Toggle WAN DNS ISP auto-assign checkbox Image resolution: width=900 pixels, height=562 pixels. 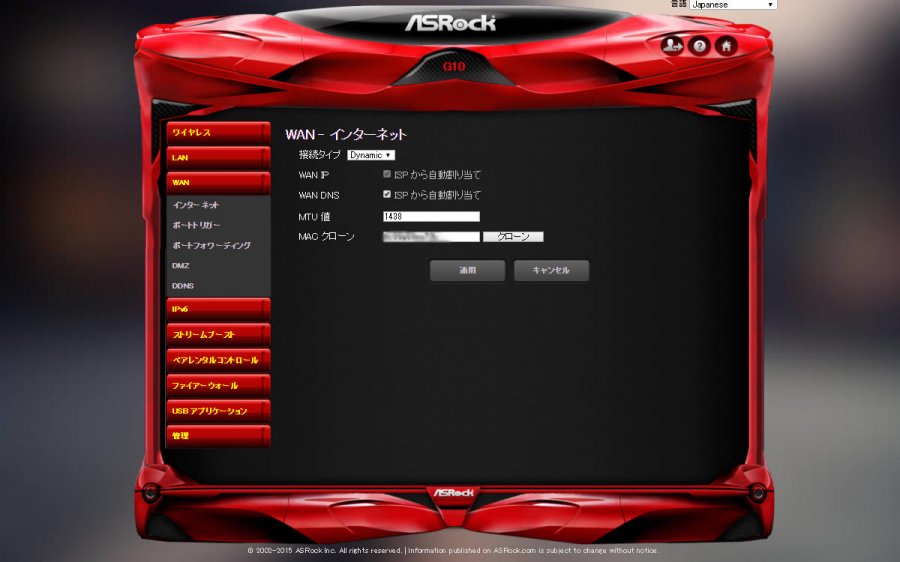[x=387, y=195]
